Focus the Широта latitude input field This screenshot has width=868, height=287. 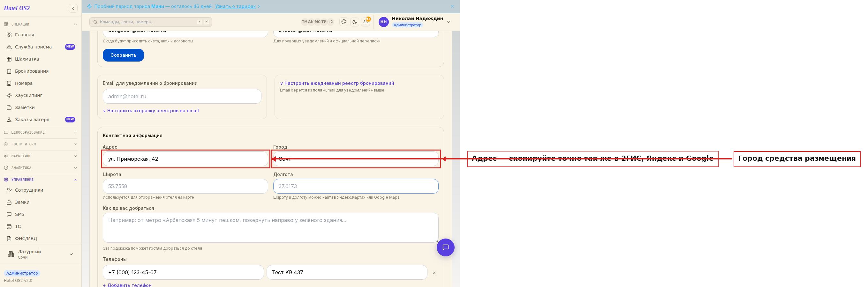coord(185,186)
